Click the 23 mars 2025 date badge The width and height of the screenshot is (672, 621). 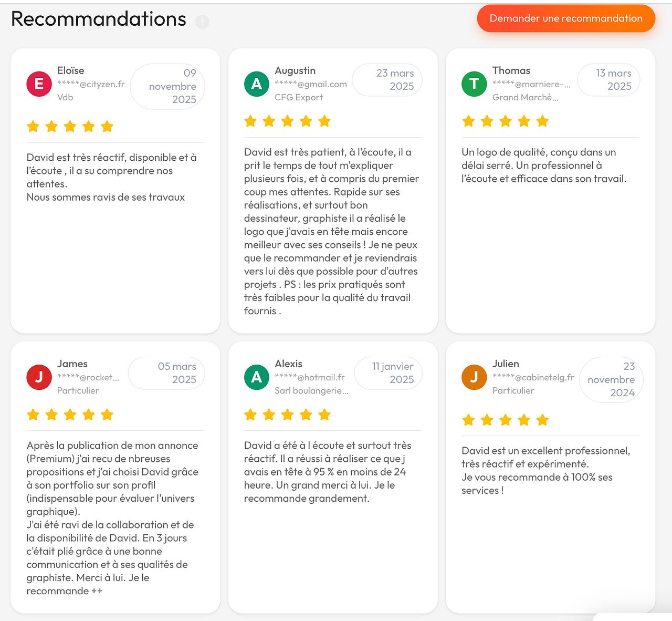(387, 80)
